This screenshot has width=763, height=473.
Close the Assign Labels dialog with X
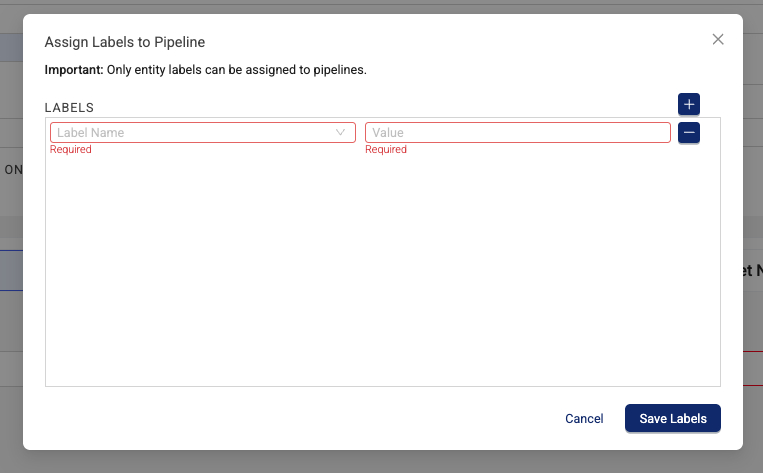718,39
